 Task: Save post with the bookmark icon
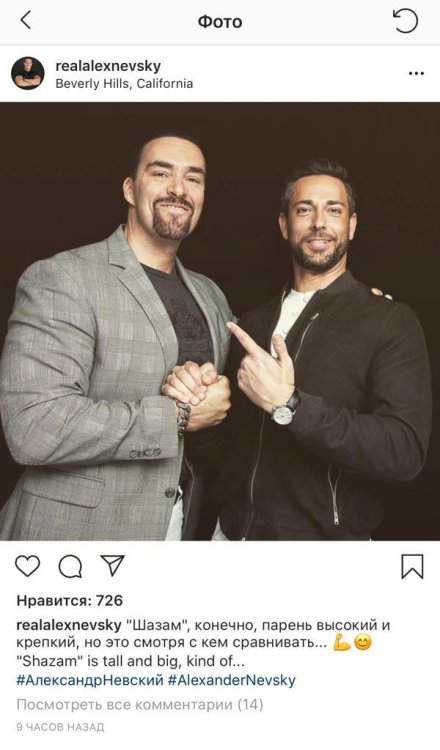pyautogui.click(x=412, y=566)
